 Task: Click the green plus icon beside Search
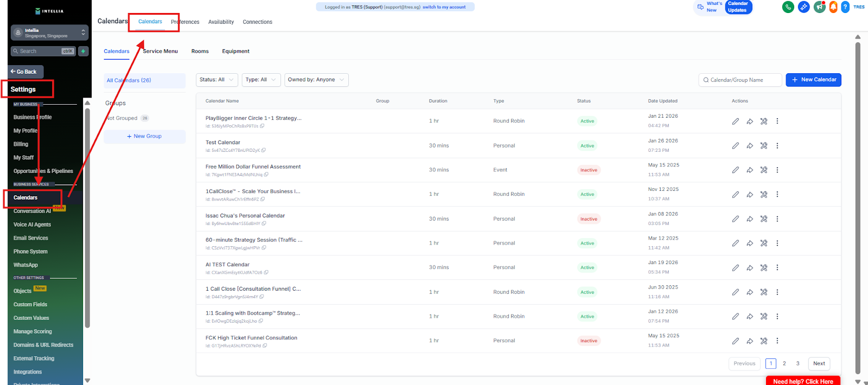point(84,51)
